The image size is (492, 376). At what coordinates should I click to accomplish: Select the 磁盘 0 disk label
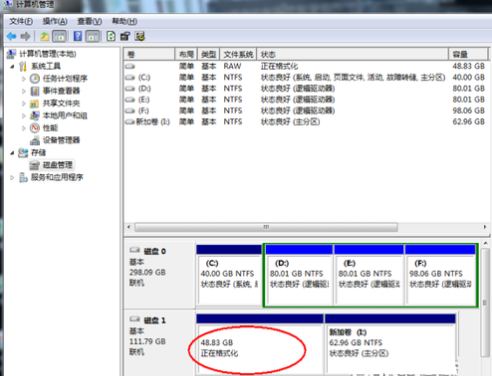tap(155, 251)
